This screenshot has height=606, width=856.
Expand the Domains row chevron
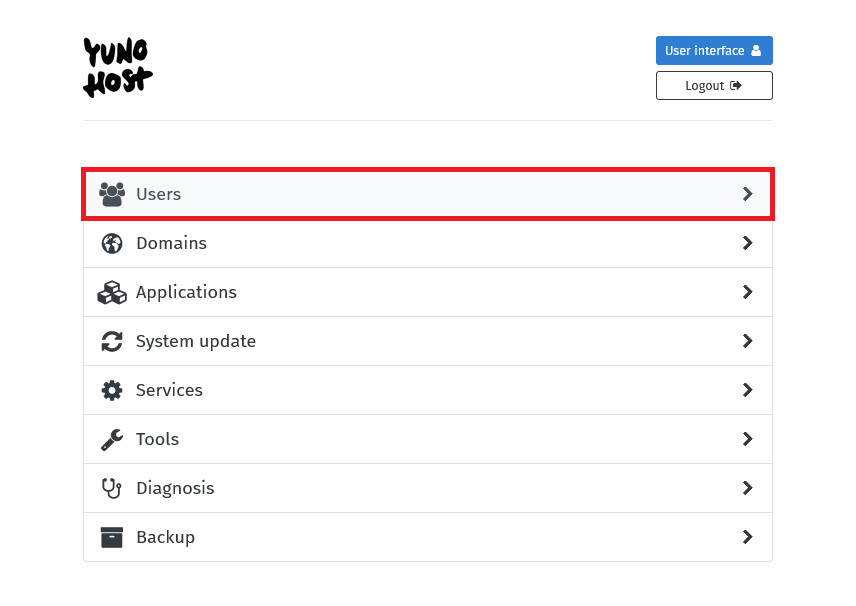pos(748,243)
